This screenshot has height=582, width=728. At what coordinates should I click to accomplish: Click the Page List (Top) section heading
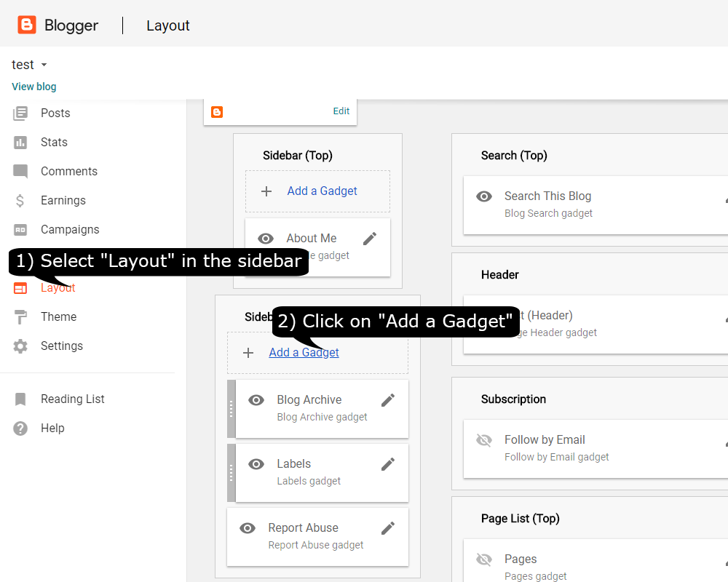click(520, 519)
